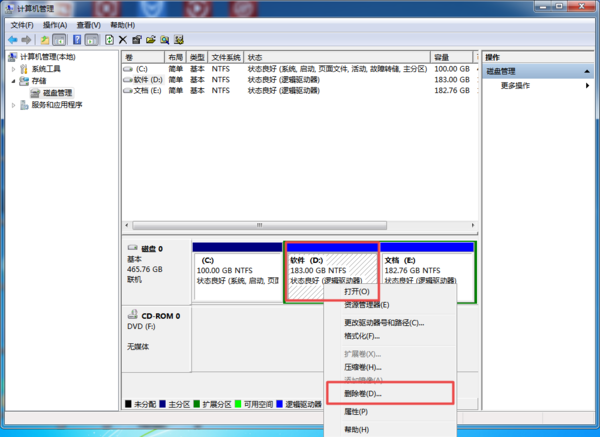
Task: Click the green Refresh toolbar icon
Action: (109, 39)
